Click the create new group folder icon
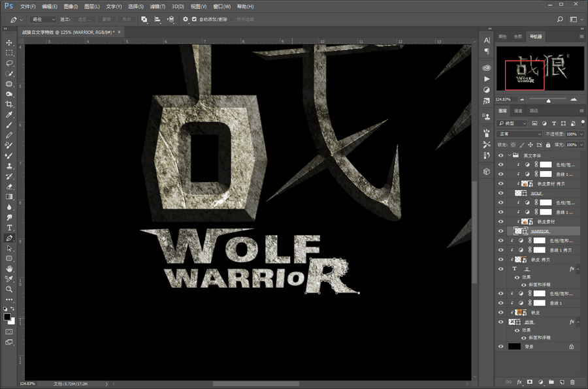588x389 pixels. (551, 382)
